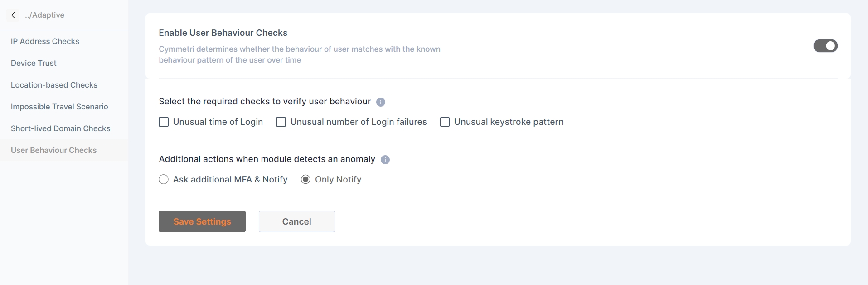Viewport: 868px width, 285px height.
Task: Enable Unusual number of Login failures
Action: coord(281,122)
